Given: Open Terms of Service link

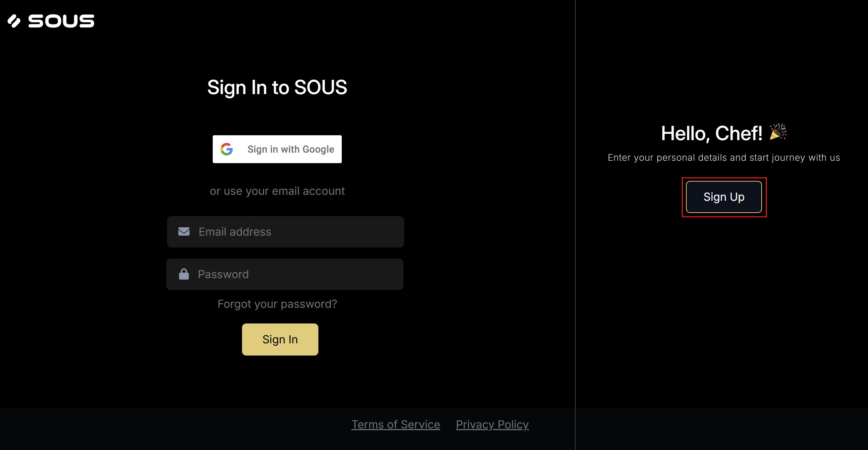Looking at the screenshot, I should point(395,425).
